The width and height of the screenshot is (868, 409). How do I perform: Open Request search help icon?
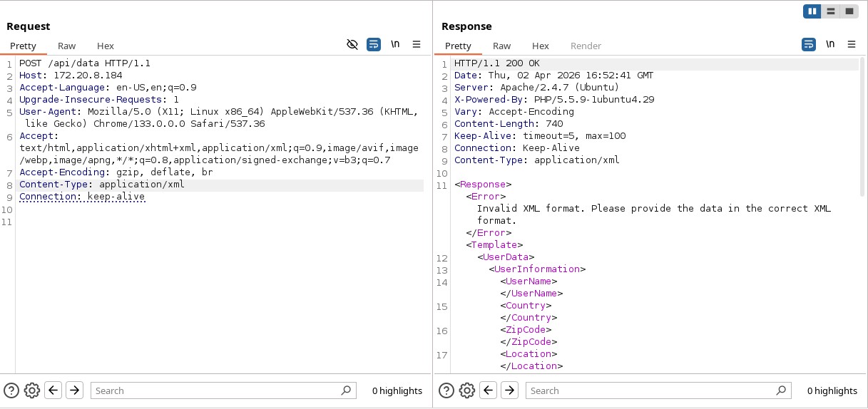tap(11, 390)
